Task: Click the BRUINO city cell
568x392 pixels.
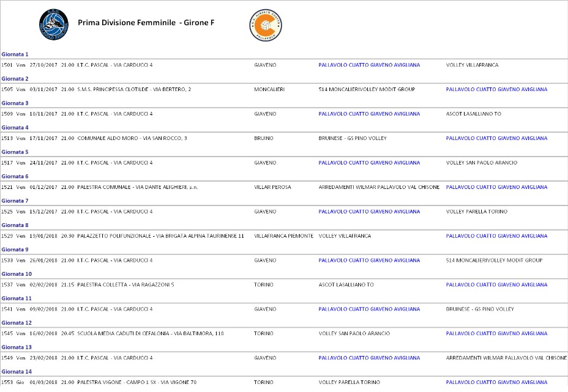Action: (x=264, y=138)
